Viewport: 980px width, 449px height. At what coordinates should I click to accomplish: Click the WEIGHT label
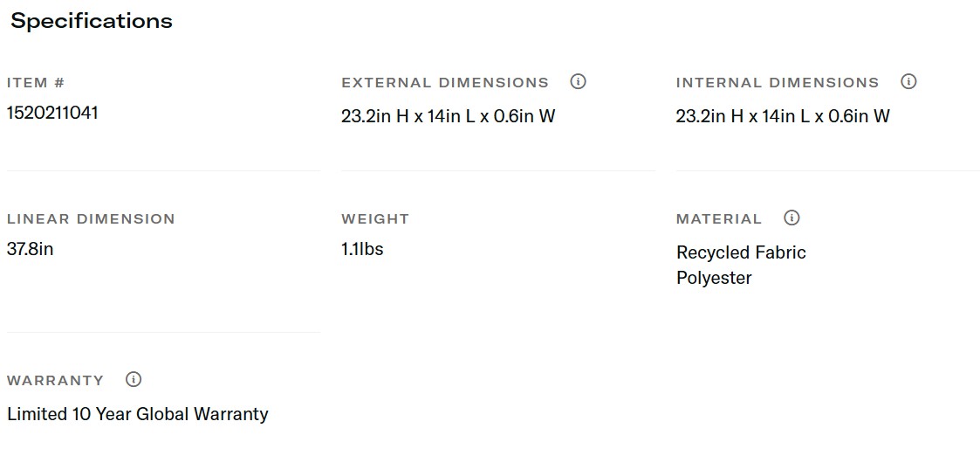375,219
